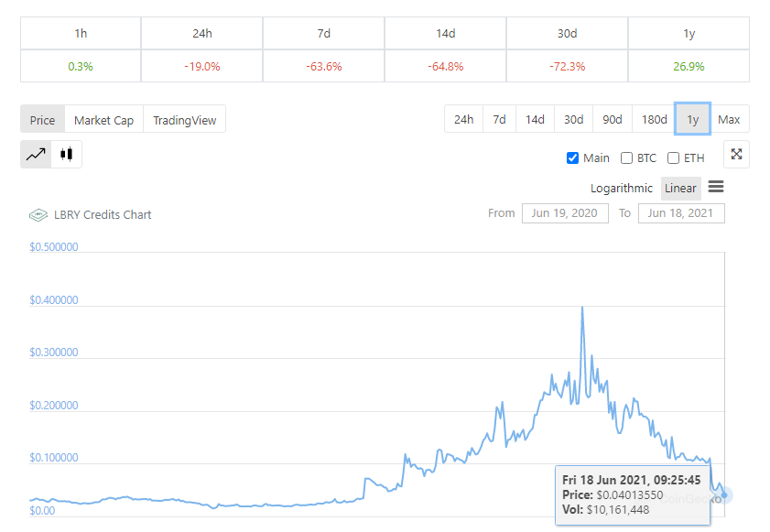The height and width of the screenshot is (532, 770).
Task: Uncheck the Main currency checkbox
Action: tap(572, 158)
